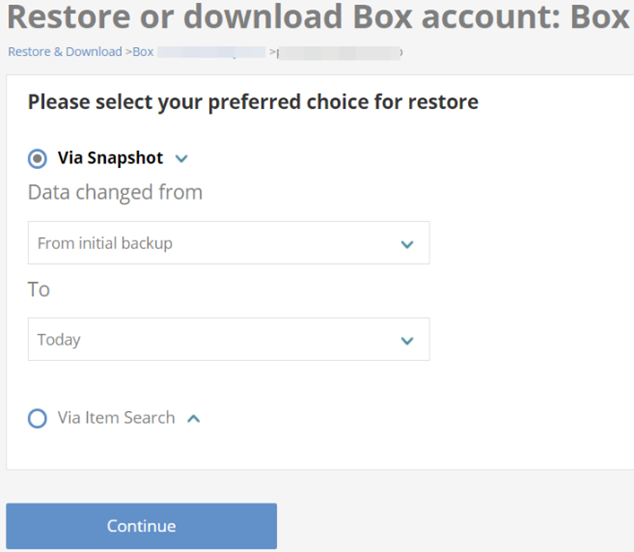634x552 pixels.
Task: Click the Data changed from label
Action: 115,192
